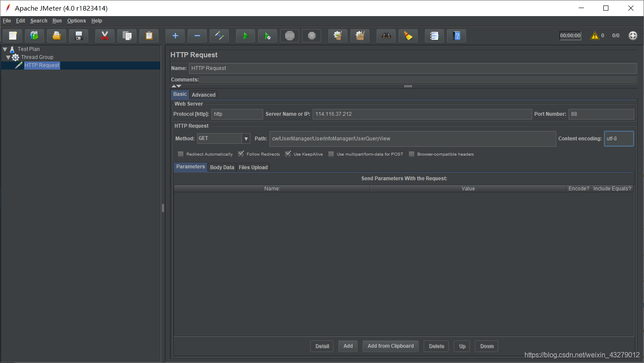The image size is (644, 363).
Task: Click the Content encoding utf-8 field
Action: tap(619, 139)
